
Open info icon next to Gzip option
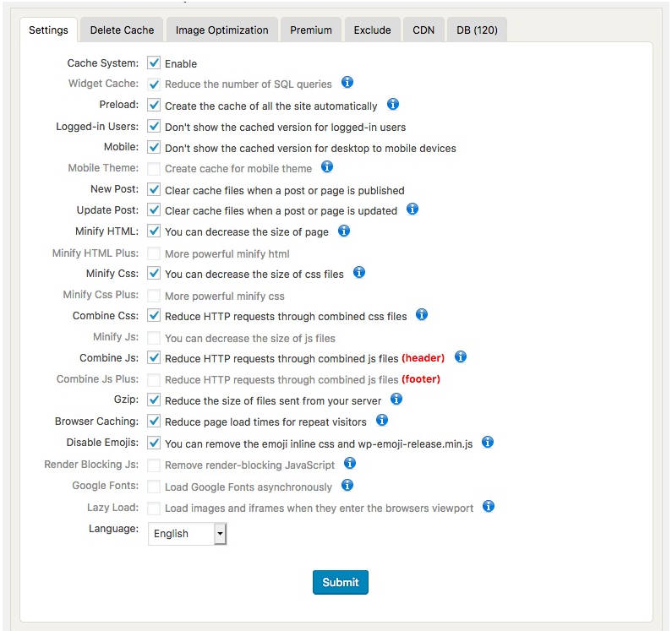pyautogui.click(x=396, y=399)
